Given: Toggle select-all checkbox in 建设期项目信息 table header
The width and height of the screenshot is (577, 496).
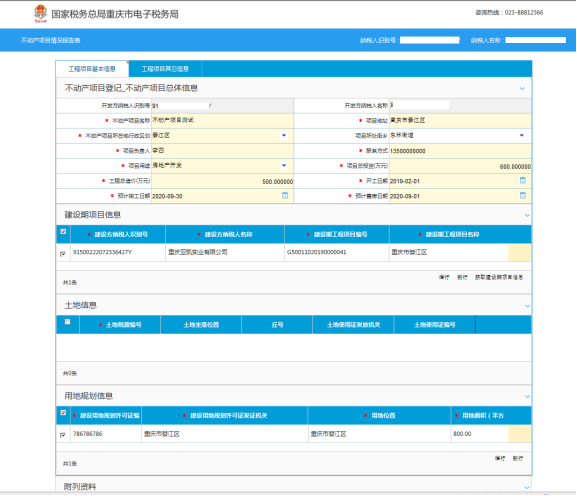Looking at the screenshot, I should tap(63, 231).
